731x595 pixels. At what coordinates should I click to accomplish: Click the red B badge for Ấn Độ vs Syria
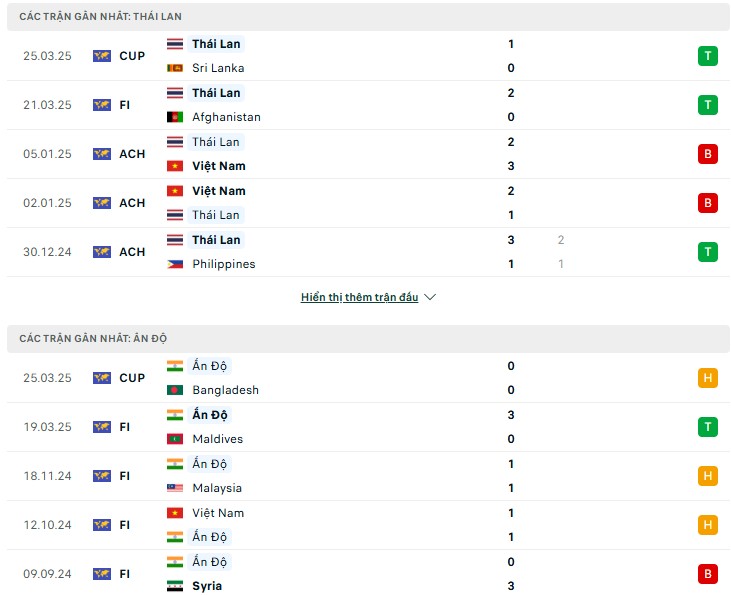click(707, 574)
